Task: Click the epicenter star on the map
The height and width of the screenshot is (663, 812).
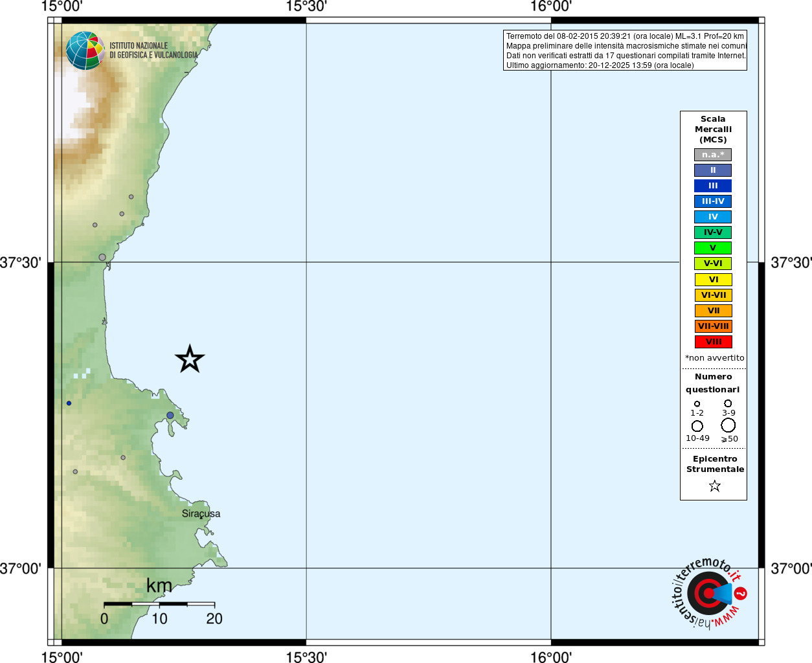Action: 190,359
